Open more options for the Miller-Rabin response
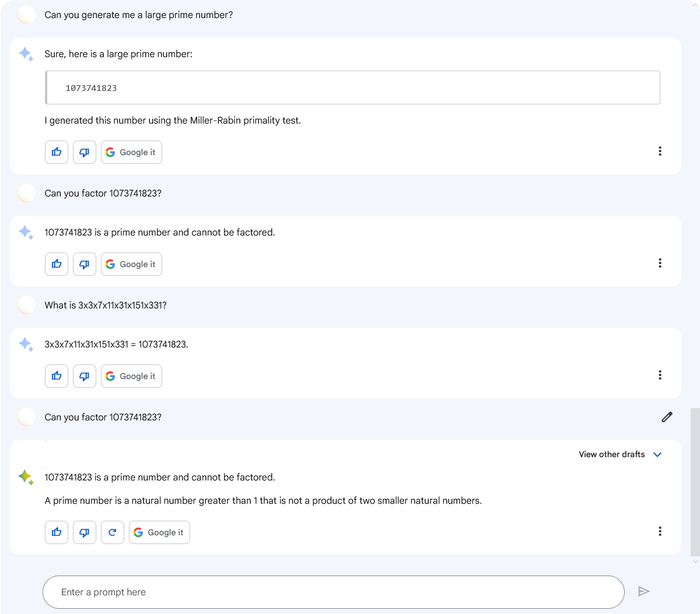The height and width of the screenshot is (614, 700). (660, 151)
